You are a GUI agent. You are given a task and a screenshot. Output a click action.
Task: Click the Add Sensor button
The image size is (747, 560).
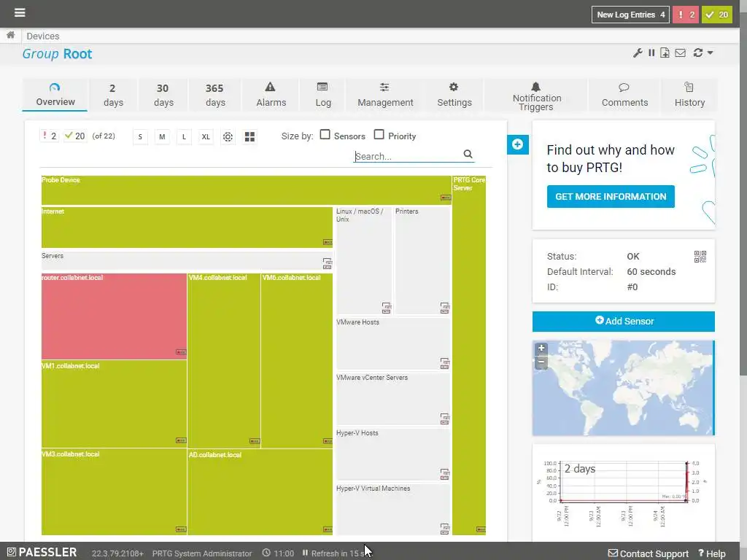[623, 322]
